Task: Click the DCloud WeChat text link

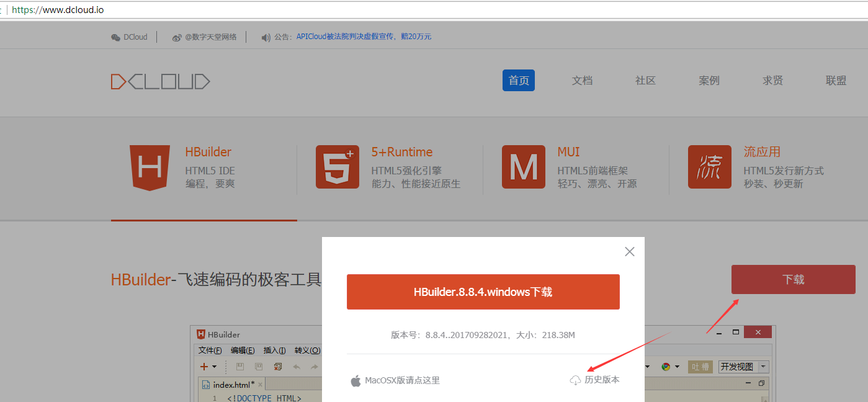Action: (x=135, y=37)
